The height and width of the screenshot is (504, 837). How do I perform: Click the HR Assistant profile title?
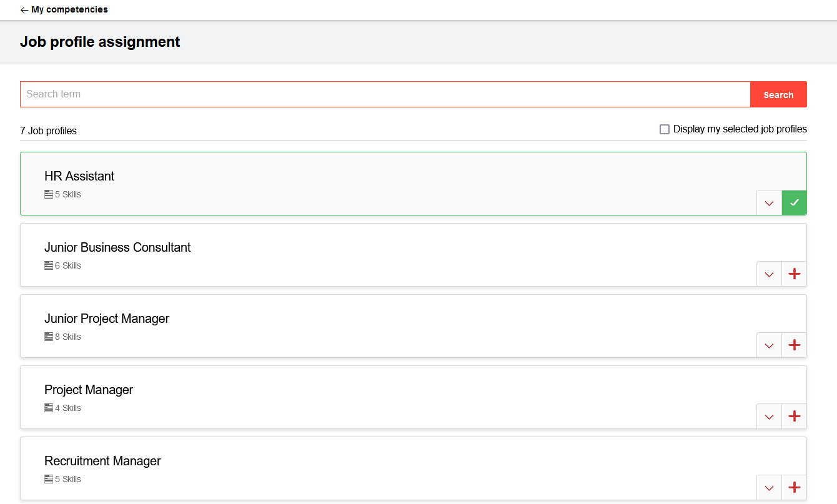tap(79, 176)
